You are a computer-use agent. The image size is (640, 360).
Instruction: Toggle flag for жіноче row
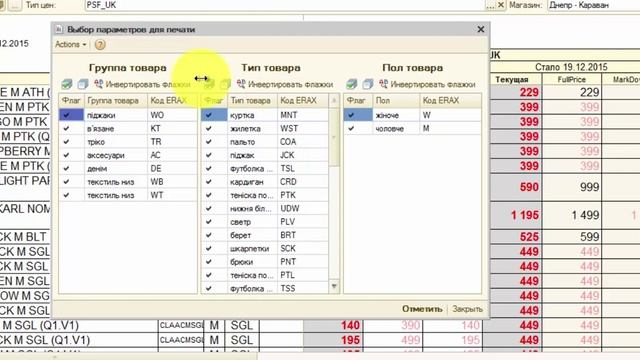pyautogui.click(x=351, y=115)
